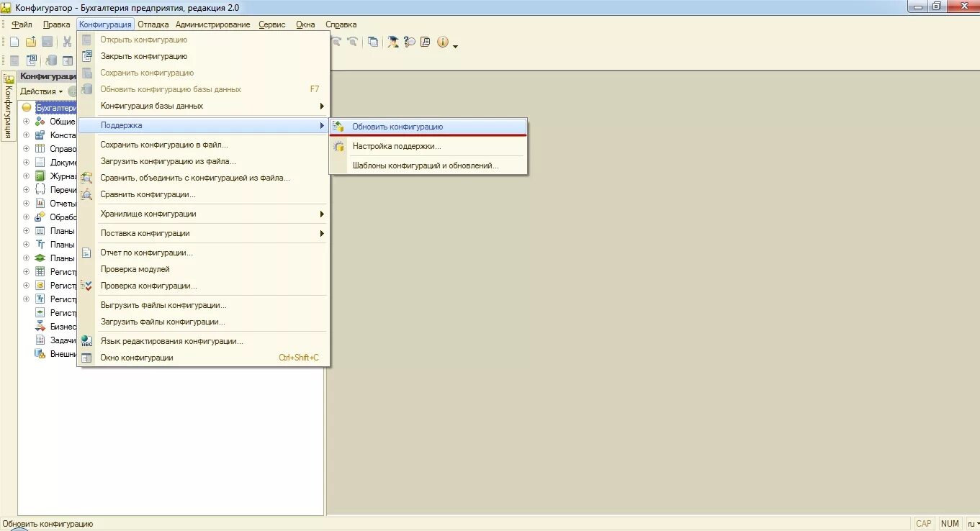Screen dimensions: 980x531
Task: Click the Cut scissors toolbar icon
Action: point(67,42)
